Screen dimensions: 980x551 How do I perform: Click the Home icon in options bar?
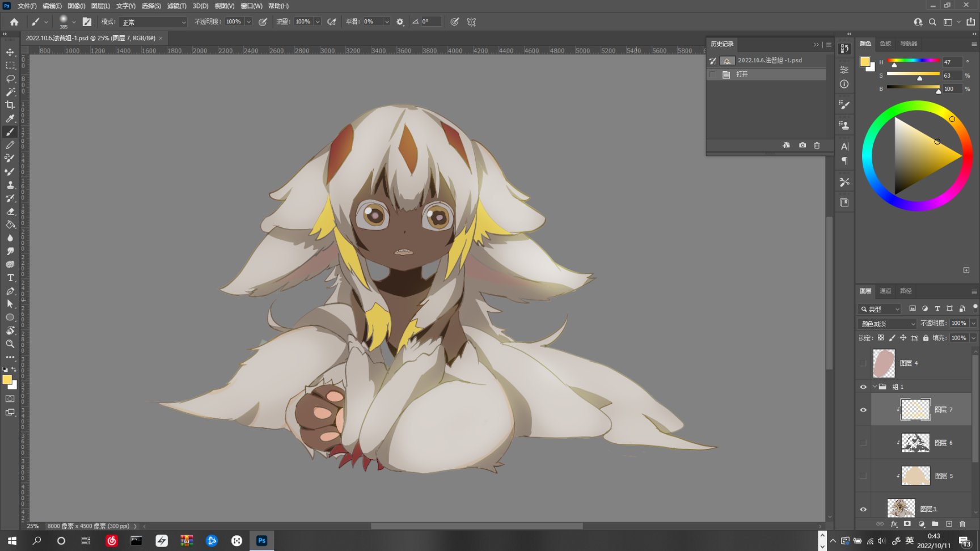coord(14,22)
